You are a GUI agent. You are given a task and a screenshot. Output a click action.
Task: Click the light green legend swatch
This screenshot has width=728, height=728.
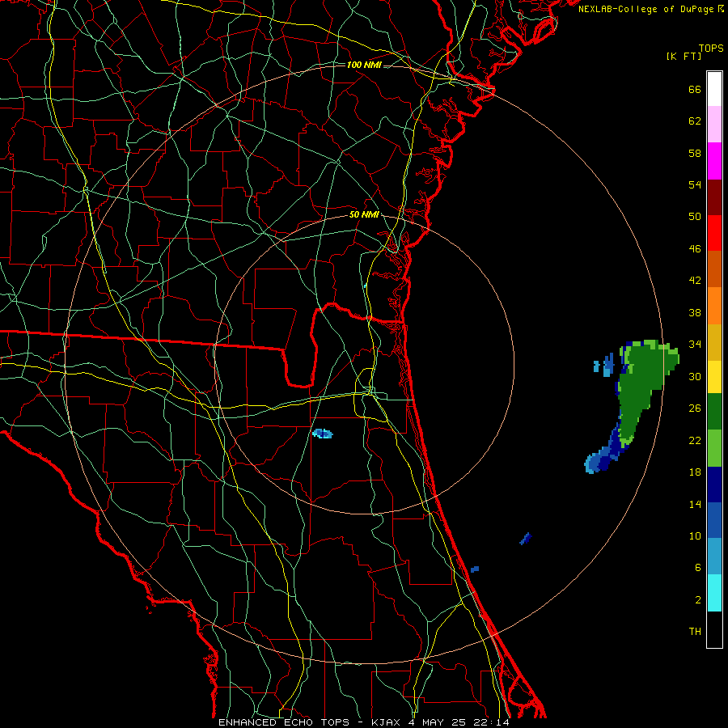point(714,448)
